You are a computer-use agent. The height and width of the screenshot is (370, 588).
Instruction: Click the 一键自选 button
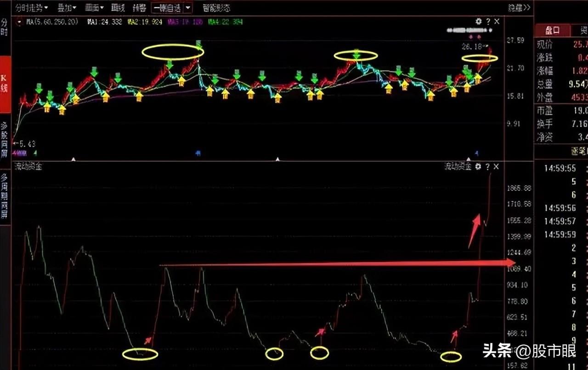pos(168,8)
